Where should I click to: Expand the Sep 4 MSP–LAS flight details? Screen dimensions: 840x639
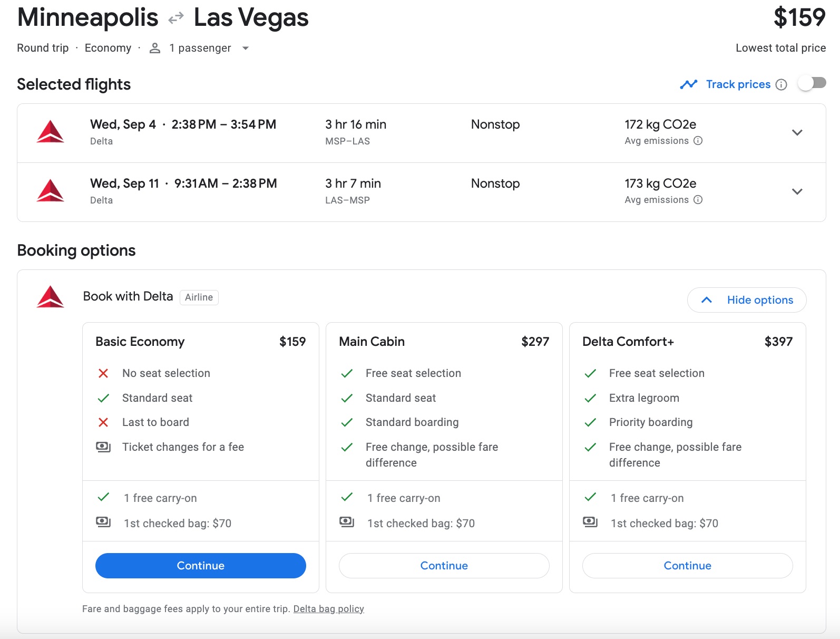797,132
